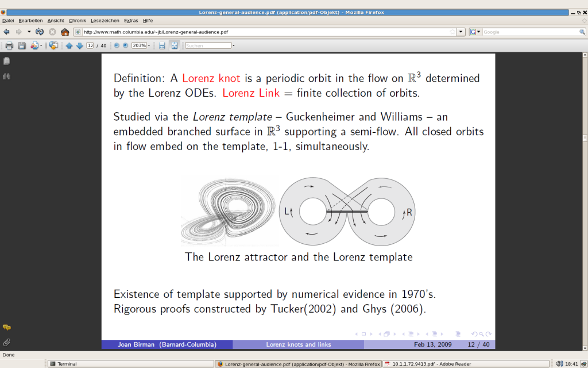
Task: Save a copy of the PDF
Action: [x=22, y=45]
